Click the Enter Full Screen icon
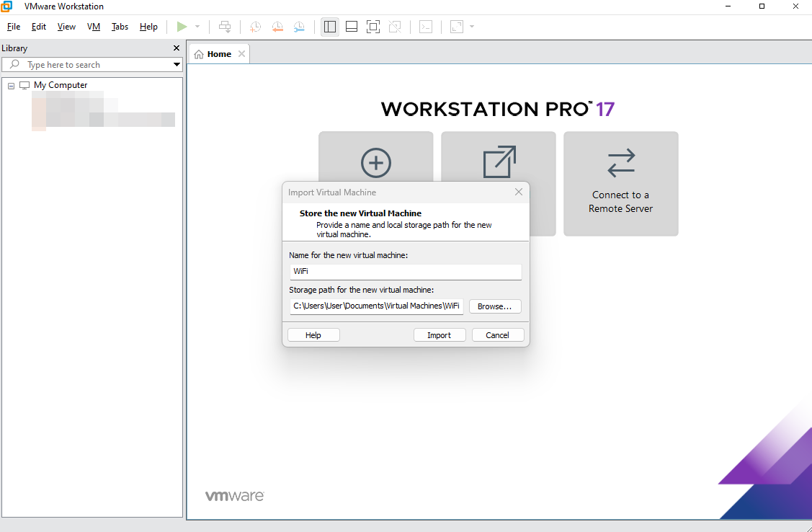Screen dimensions: 812x532 (x=373, y=27)
